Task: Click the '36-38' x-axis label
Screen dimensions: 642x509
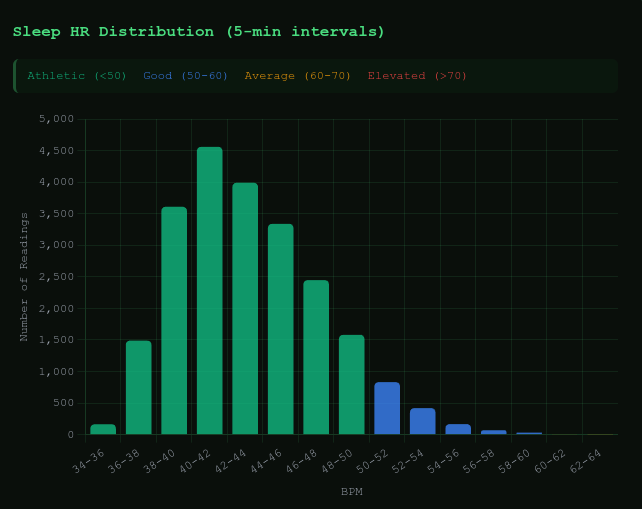Action: pyautogui.click(x=124, y=461)
